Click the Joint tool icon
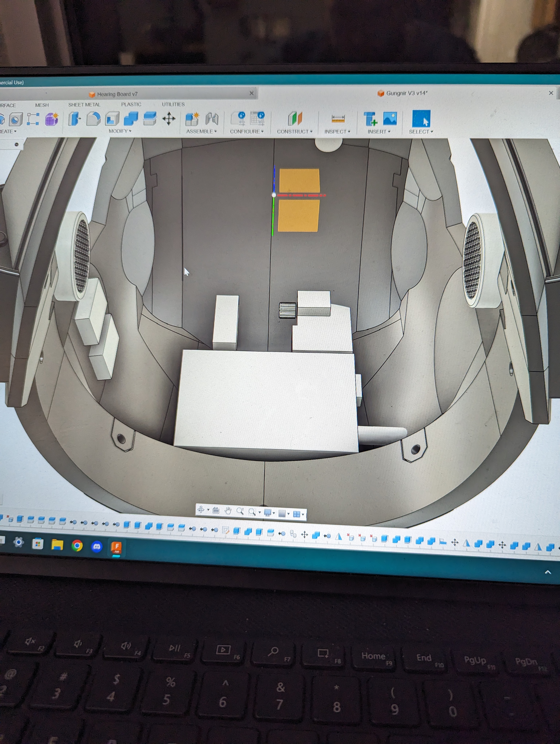 pos(212,119)
